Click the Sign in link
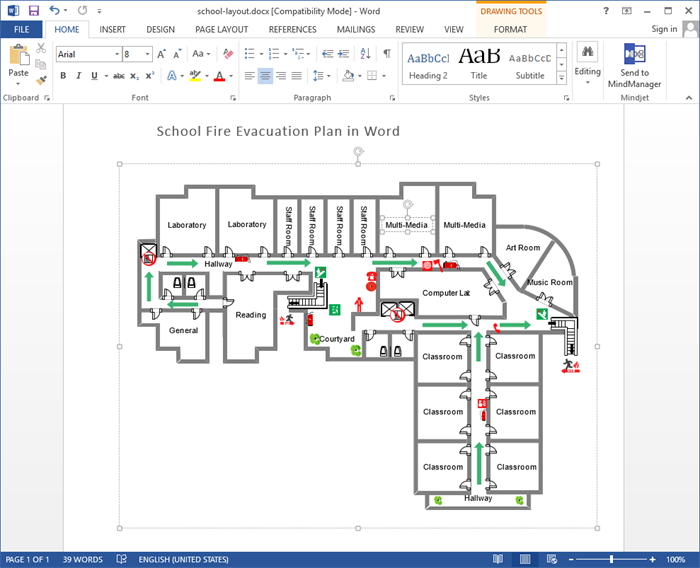 click(663, 30)
